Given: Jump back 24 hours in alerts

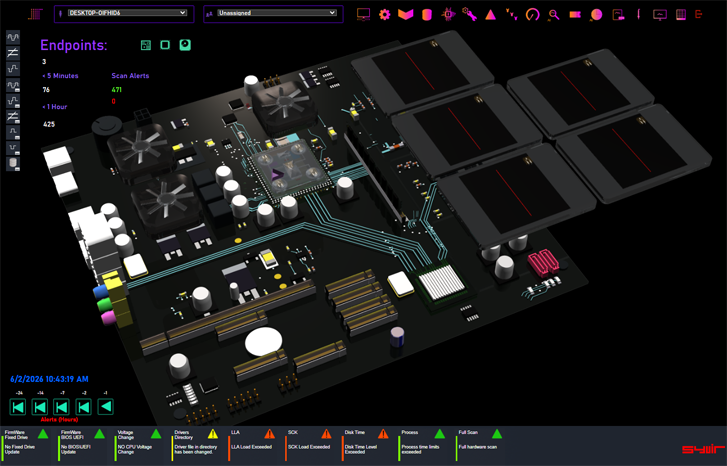Looking at the screenshot, I should pyautogui.click(x=18, y=407).
